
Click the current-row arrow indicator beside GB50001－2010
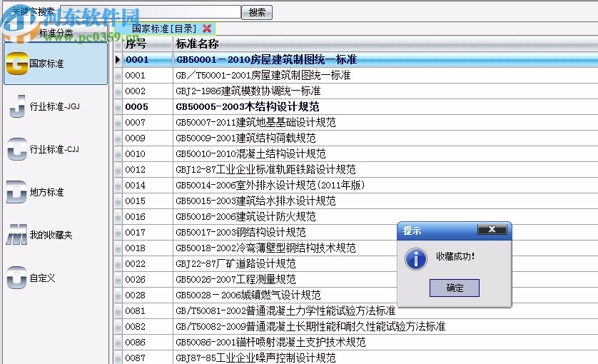pyautogui.click(x=118, y=59)
